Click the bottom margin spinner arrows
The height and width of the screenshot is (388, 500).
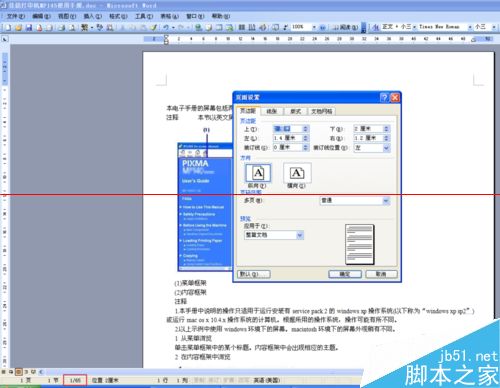point(387,129)
